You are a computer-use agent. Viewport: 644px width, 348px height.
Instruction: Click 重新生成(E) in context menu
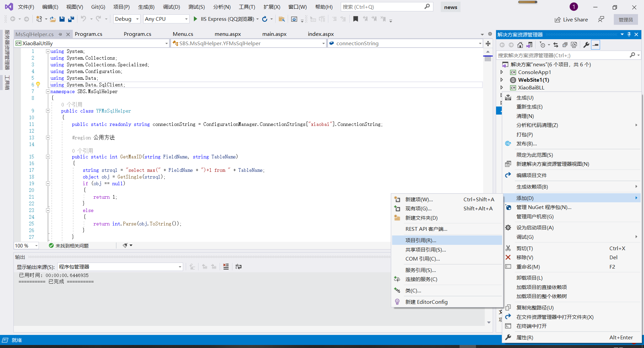click(572, 107)
